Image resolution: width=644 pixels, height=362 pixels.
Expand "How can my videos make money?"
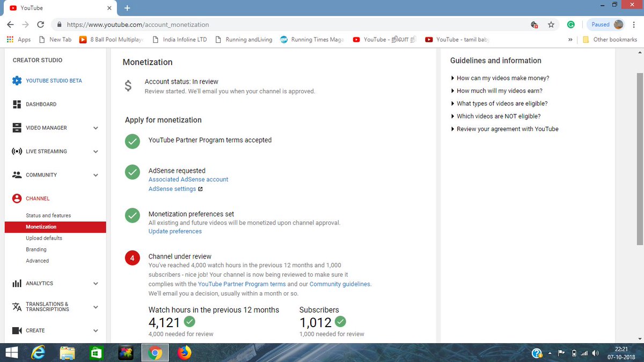tap(500, 78)
